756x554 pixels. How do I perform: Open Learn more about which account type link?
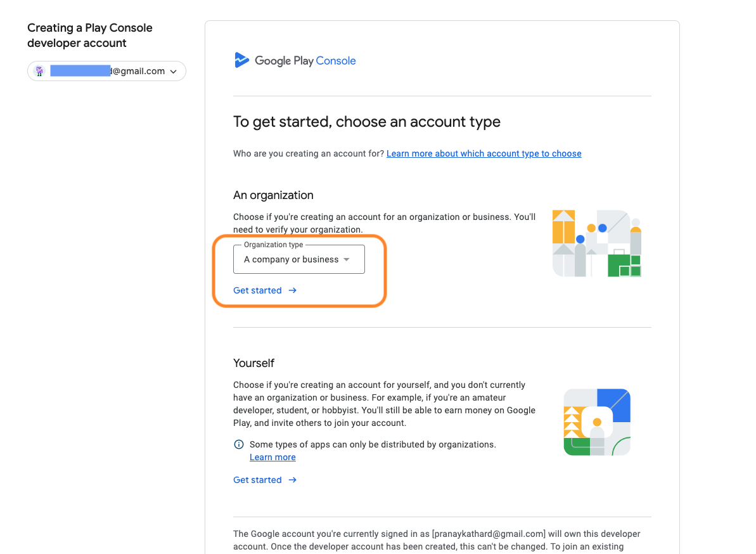[484, 153]
